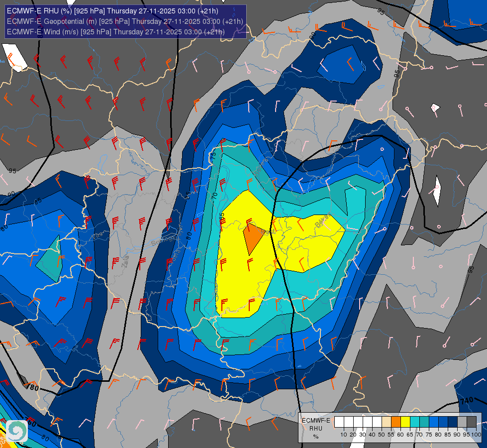Click the orange triangular 55-60% humidity area

pos(252,238)
